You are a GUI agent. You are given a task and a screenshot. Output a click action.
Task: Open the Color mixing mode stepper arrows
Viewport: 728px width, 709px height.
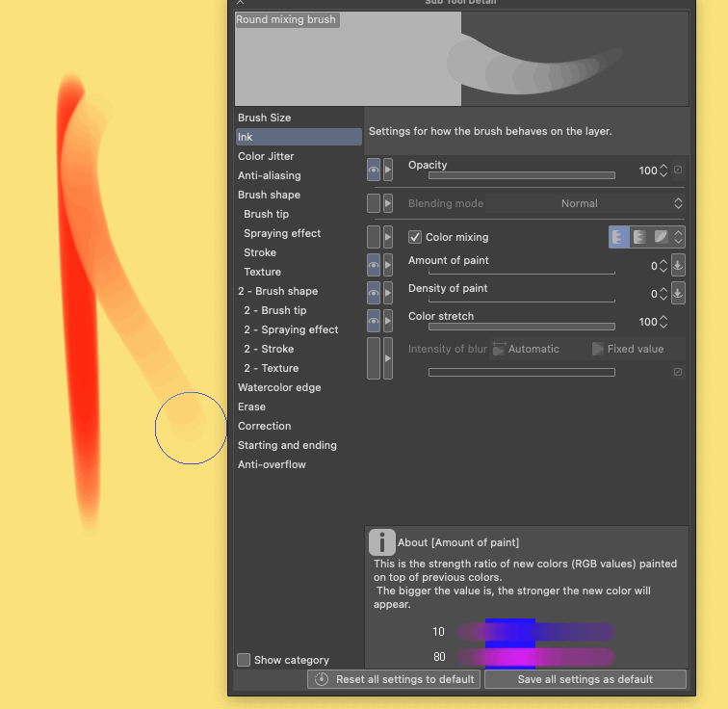(x=678, y=237)
